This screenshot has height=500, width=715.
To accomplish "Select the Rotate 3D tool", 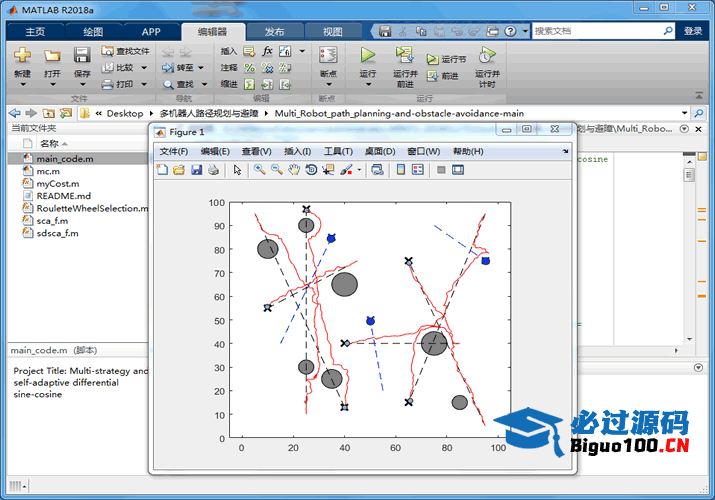I will coord(311,170).
